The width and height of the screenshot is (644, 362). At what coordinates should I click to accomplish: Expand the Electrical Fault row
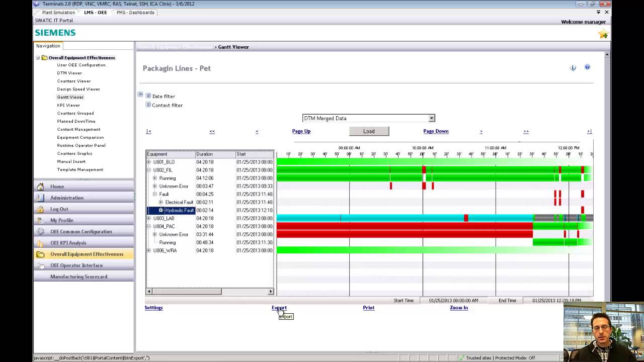(161, 202)
